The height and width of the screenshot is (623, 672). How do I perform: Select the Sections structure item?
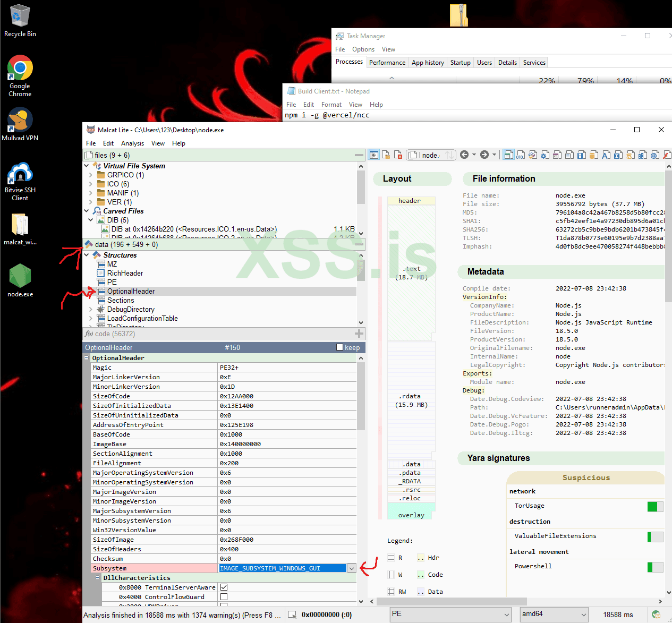[121, 300]
